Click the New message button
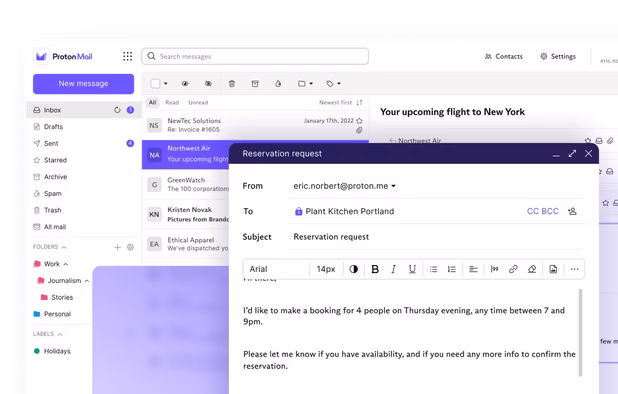The height and width of the screenshot is (394, 618). (84, 84)
